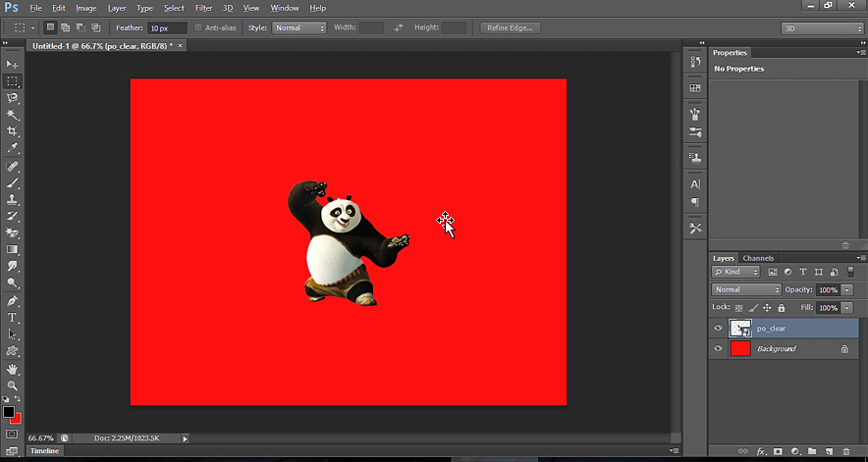Swap foreground and background colors

pos(17,399)
